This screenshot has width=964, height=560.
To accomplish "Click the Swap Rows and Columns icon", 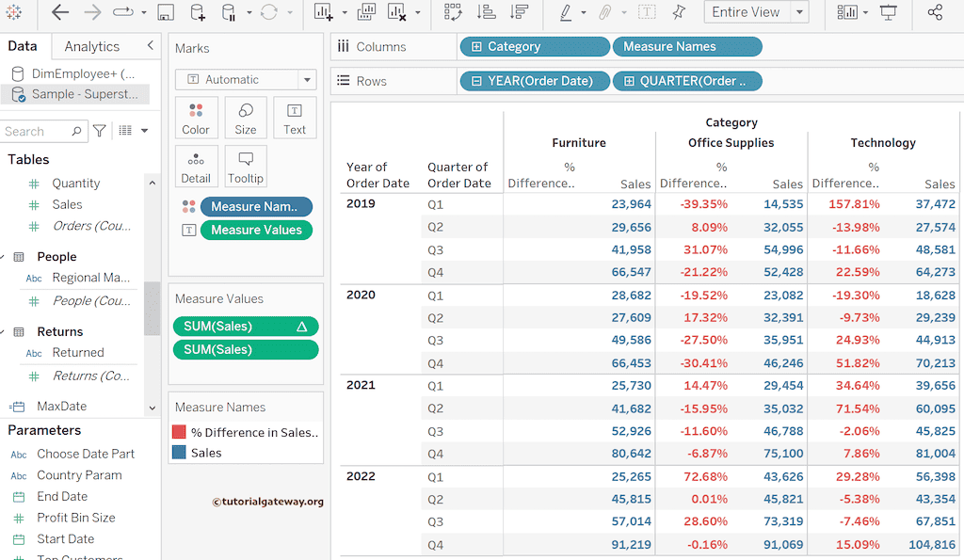I will pos(453,13).
